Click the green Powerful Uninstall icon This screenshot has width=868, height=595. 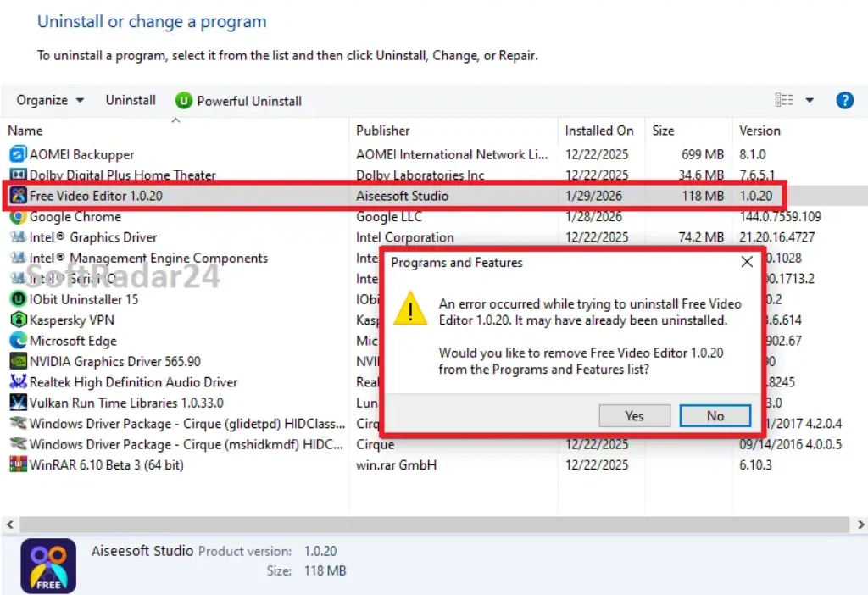183,101
